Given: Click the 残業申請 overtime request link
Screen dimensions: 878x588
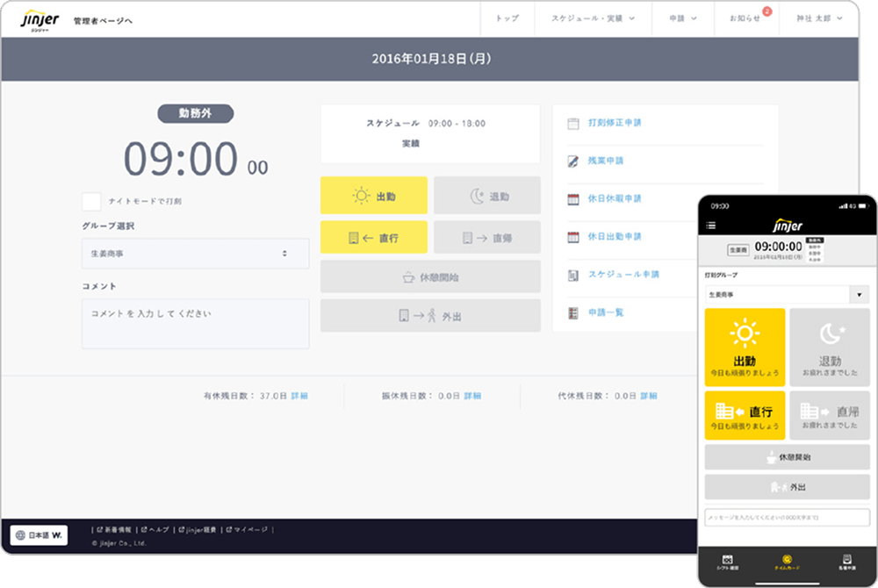Looking at the screenshot, I should click(x=606, y=161).
